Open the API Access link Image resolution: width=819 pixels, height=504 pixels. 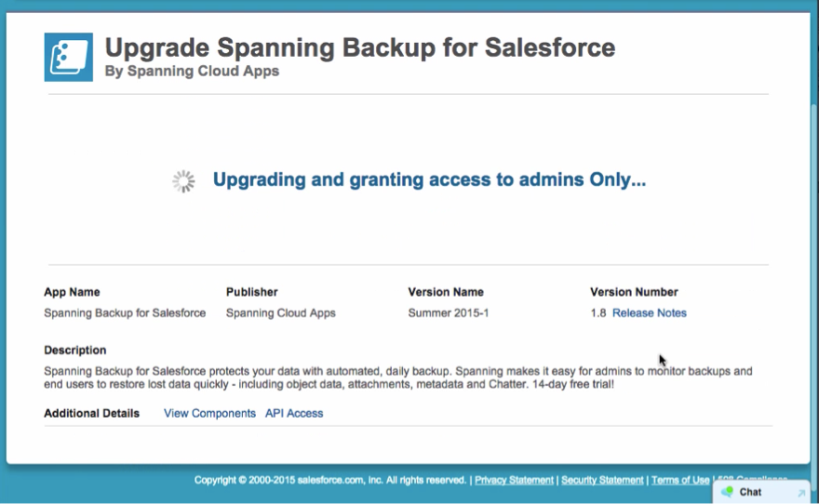point(294,413)
